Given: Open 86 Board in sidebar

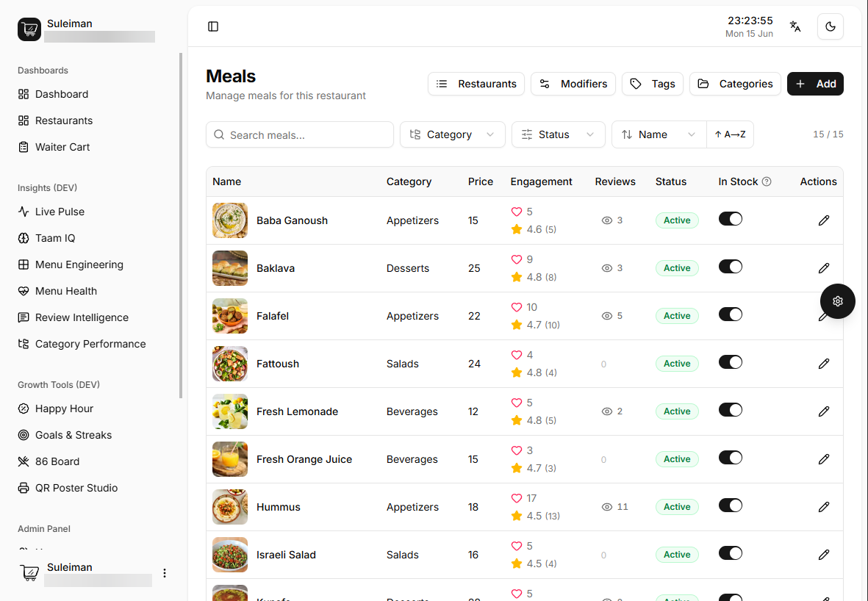Looking at the screenshot, I should 49,461.
